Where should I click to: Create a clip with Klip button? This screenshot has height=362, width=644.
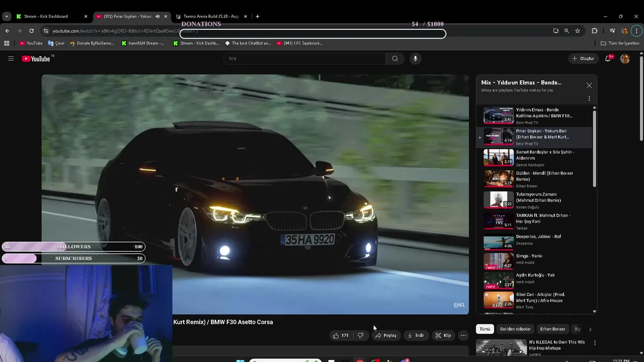coord(443,335)
